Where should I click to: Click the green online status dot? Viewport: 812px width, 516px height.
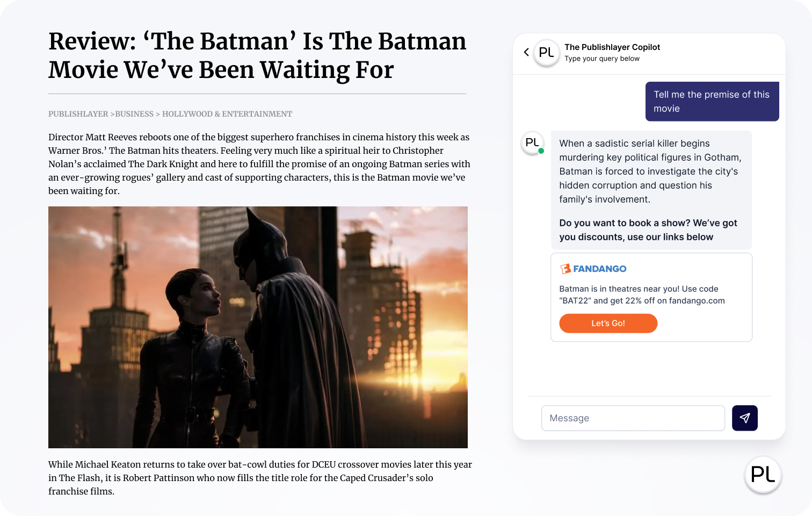pyautogui.click(x=541, y=151)
